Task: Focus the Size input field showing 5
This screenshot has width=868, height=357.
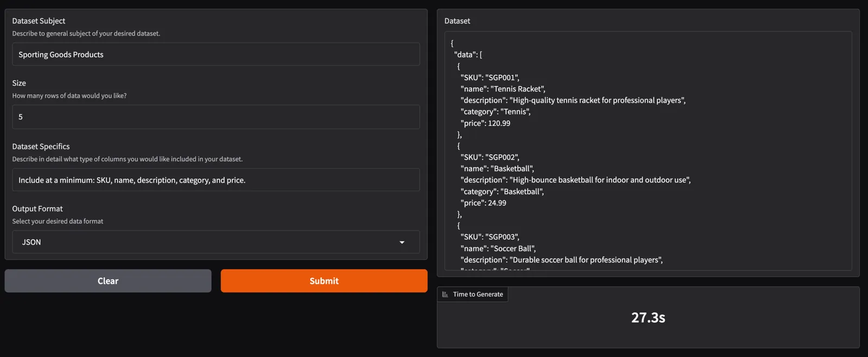Action: point(216,117)
